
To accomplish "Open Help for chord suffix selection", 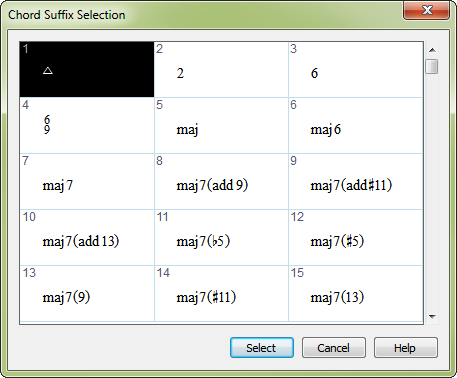I will click(406, 348).
